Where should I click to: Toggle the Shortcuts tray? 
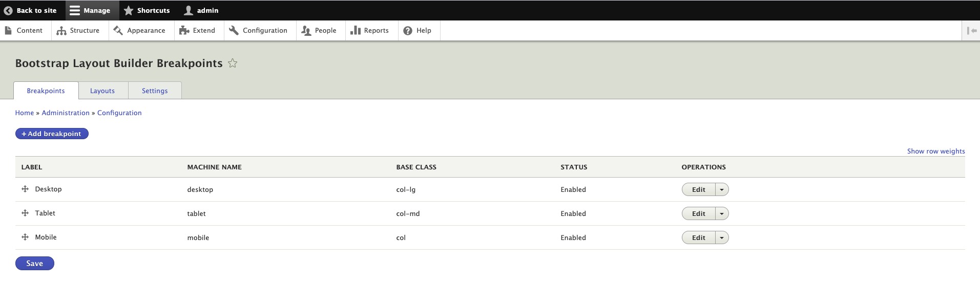(147, 10)
